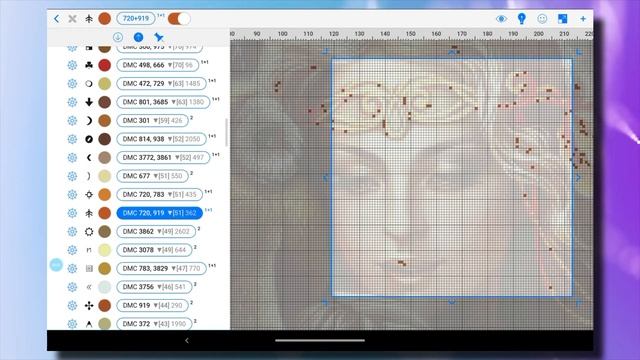Toggle the orange switch in top bar
Screen dimensions: 640x360
coord(179,18)
